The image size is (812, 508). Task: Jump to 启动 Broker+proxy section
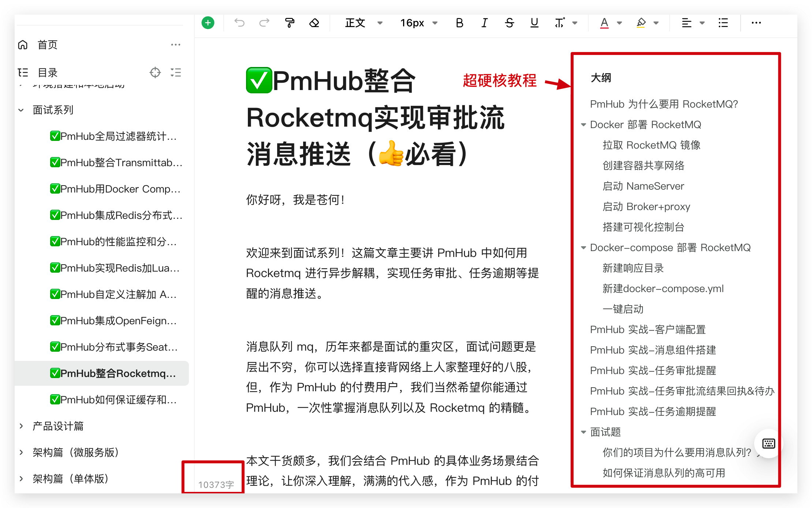pyautogui.click(x=647, y=206)
